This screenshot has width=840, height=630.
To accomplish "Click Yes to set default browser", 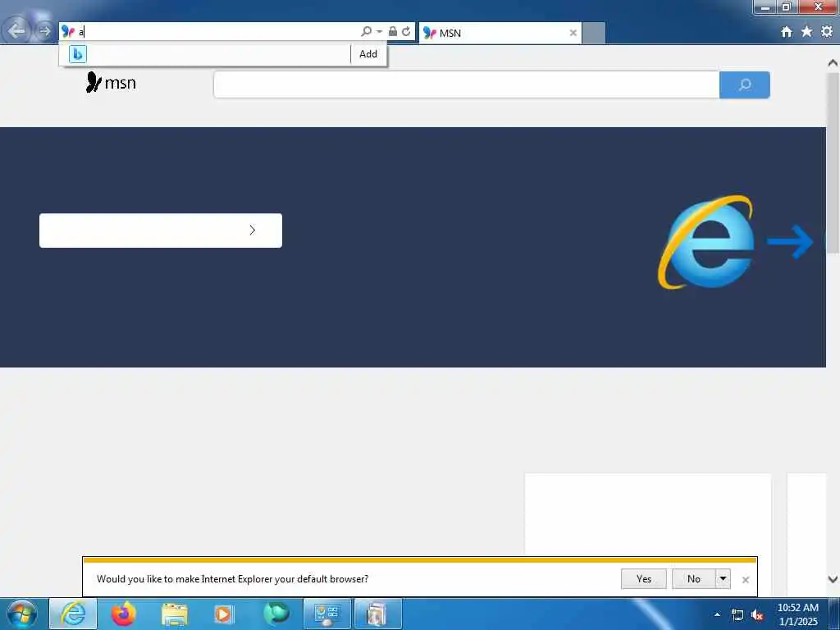I will pos(643,579).
